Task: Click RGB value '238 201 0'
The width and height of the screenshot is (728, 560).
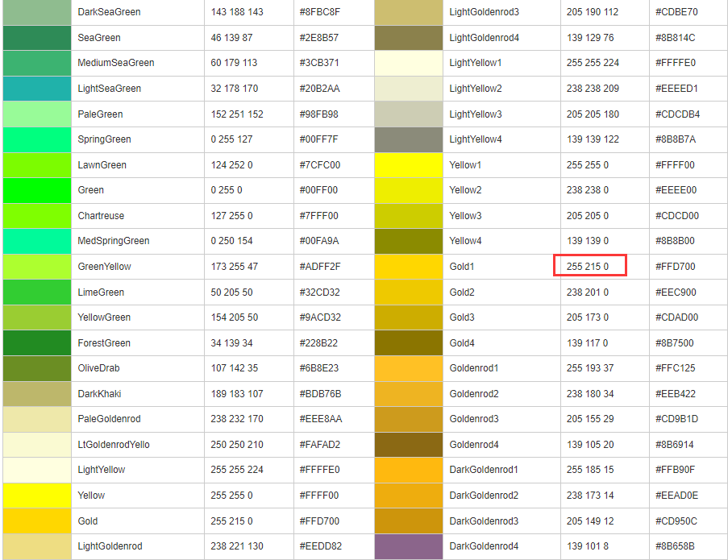Action: [x=588, y=292]
